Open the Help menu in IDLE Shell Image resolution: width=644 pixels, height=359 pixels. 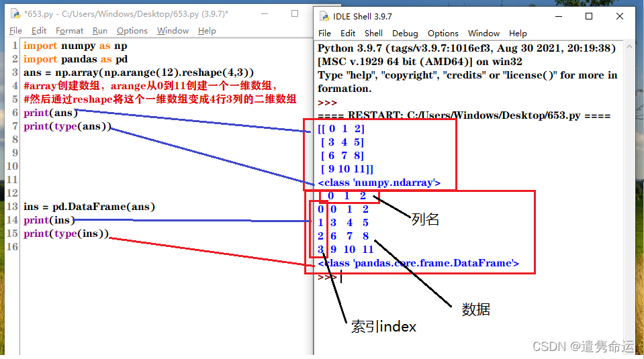click(518, 34)
